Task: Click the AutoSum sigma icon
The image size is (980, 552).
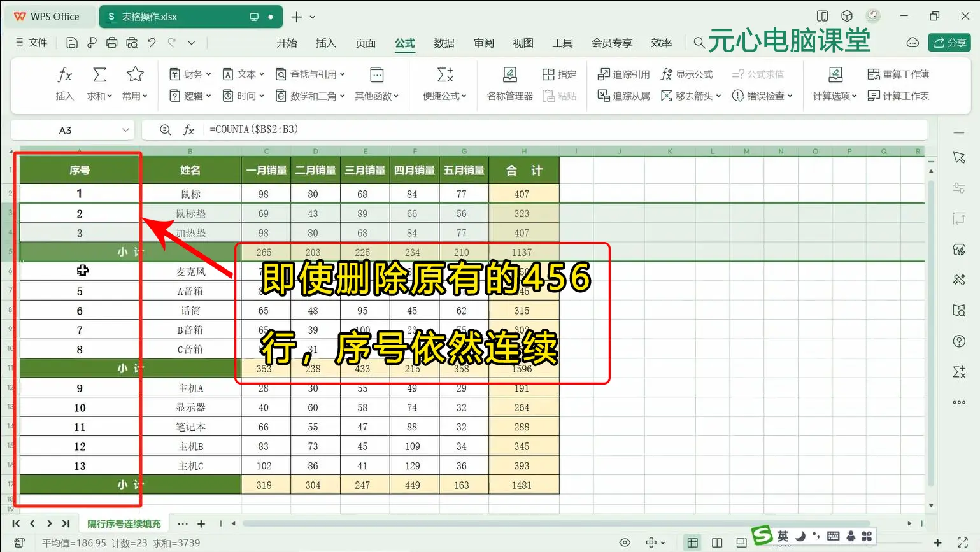Action: point(99,75)
